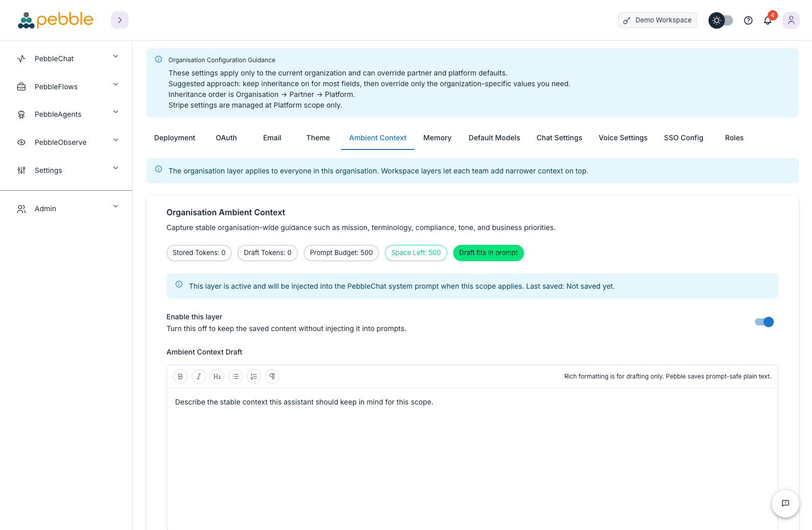Expand the Admin menu chevron
This screenshot has height=530, width=812.
(116, 207)
